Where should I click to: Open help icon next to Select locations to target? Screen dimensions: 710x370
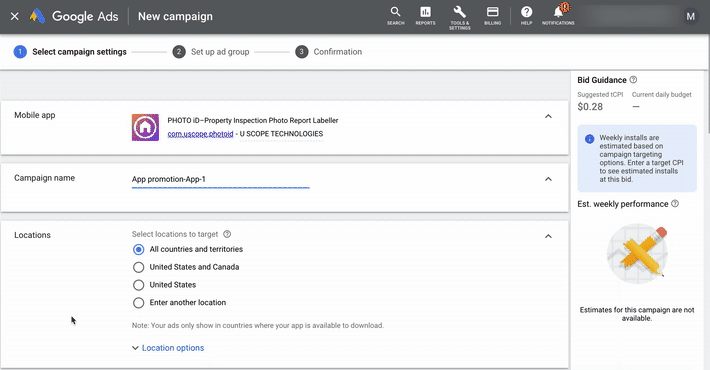pos(227,234)
